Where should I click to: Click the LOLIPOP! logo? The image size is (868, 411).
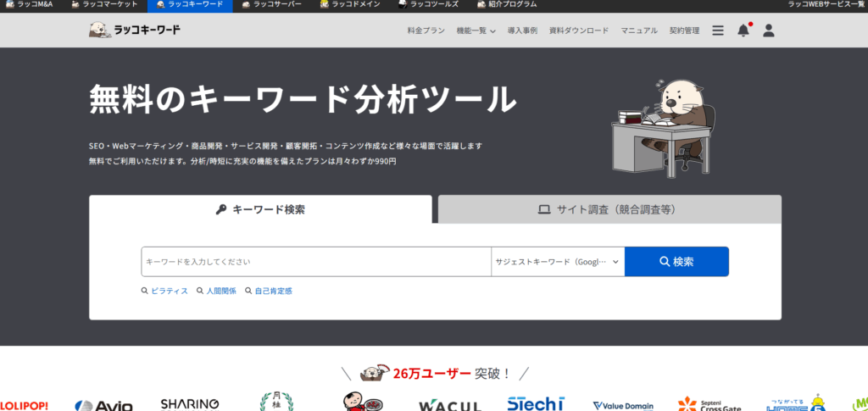coord(25,406)
